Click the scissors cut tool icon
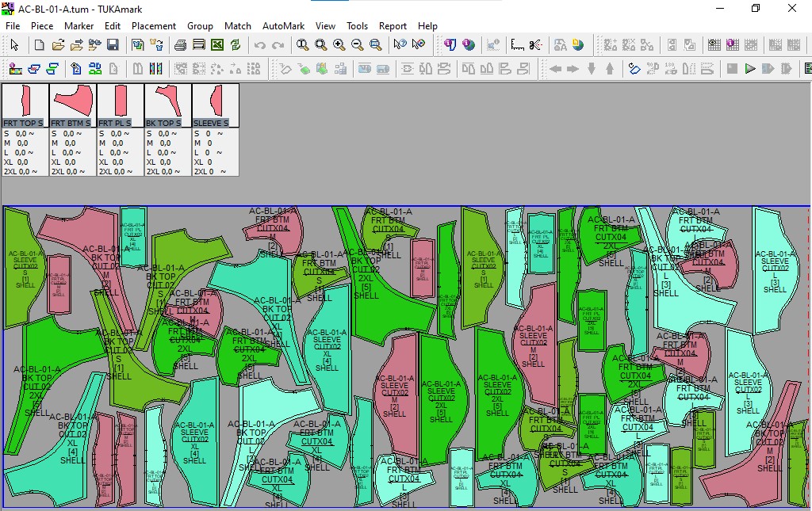Image resolution: width=812 pixels, height=511 pixels. [x=536, y=45]
